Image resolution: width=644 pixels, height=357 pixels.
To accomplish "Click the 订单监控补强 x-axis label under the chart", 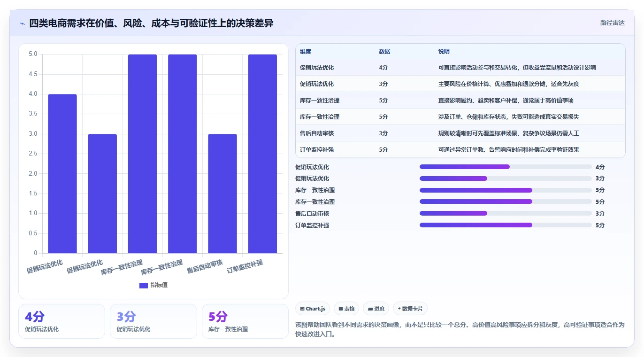I will (245, 266).
